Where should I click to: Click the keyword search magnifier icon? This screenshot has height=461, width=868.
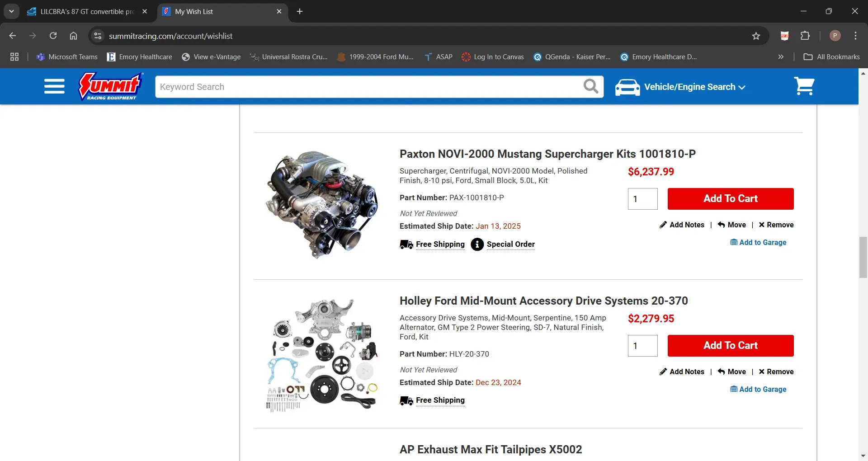[591, 86]
